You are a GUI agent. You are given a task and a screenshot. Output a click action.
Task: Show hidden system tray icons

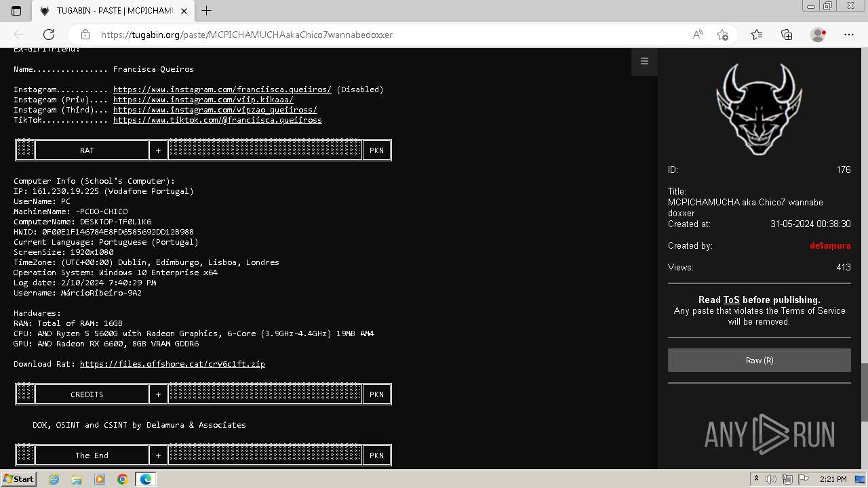[756, 479]
